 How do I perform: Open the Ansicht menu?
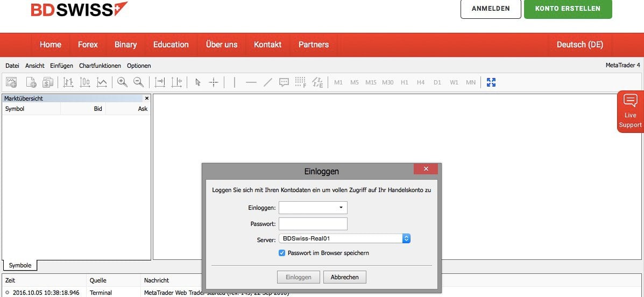coord(35,66)
